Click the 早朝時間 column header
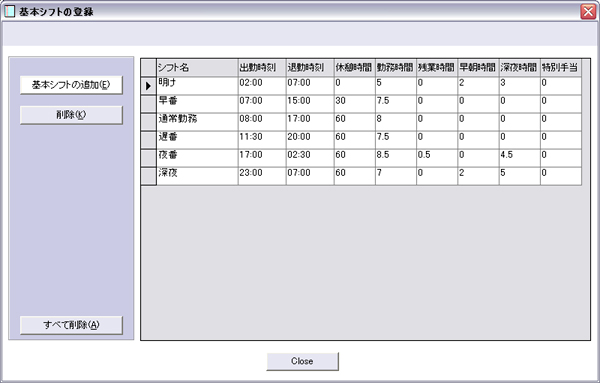Viewport: 600px width, 383px height. (x=478, y=68)
